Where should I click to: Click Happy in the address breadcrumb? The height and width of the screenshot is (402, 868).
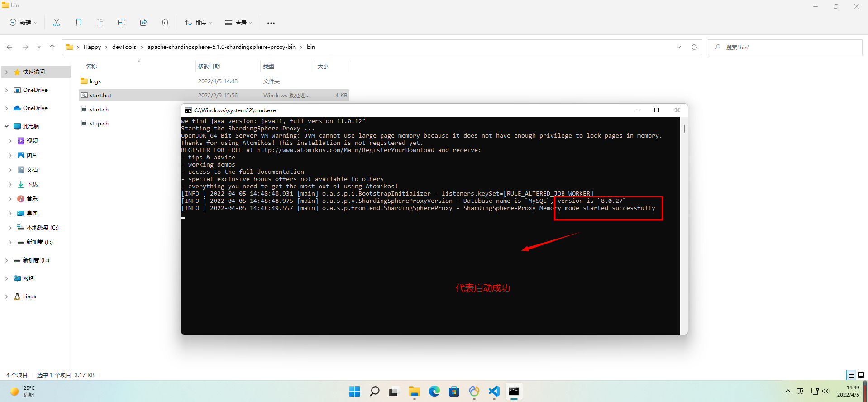pos(92,47)
